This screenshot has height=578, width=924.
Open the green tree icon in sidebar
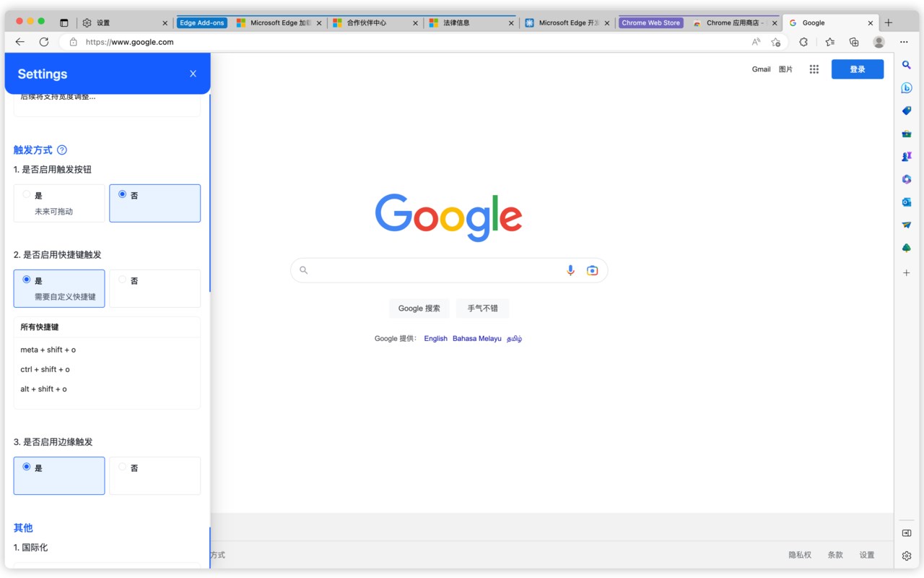pyautogui.click(x=907, y=248)
